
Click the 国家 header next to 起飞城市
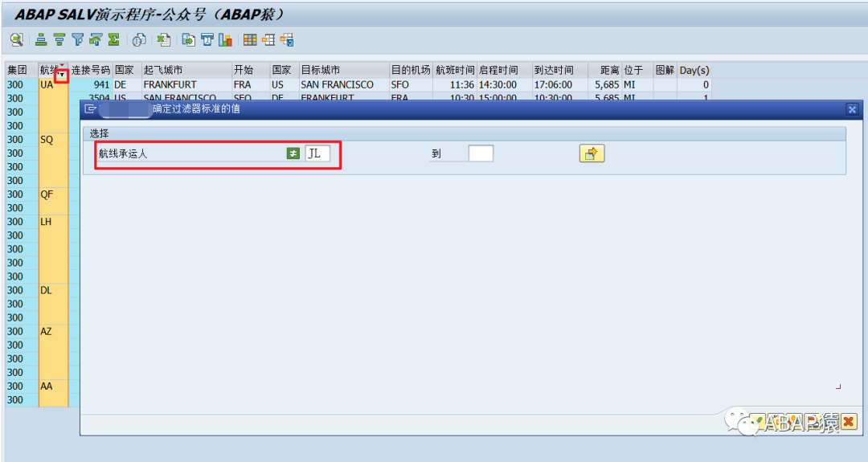[127, 70]
